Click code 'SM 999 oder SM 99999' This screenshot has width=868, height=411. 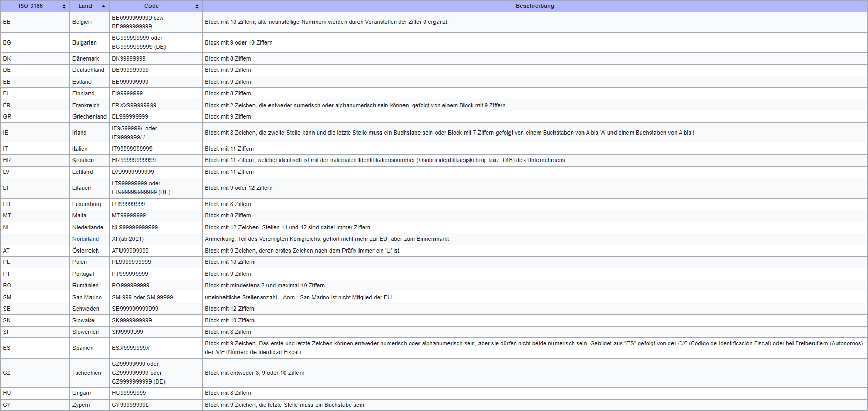point(142,297)
